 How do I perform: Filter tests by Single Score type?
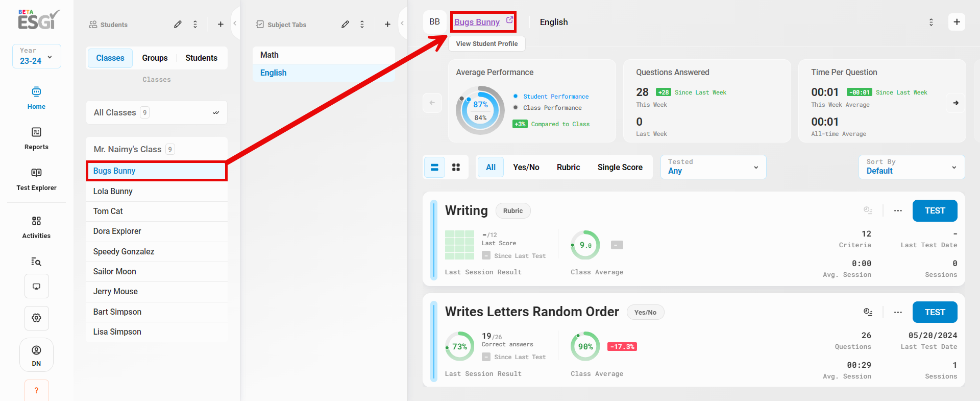[620, 167]
